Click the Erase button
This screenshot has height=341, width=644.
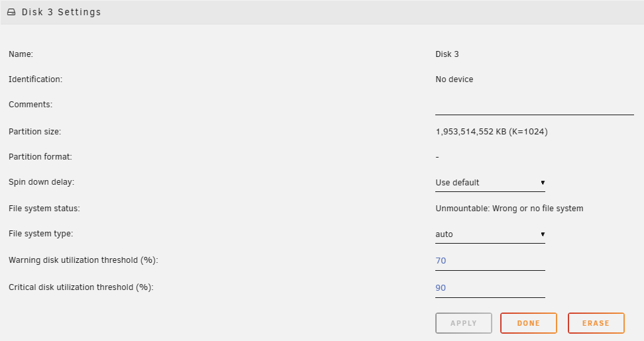coord(596,323)
